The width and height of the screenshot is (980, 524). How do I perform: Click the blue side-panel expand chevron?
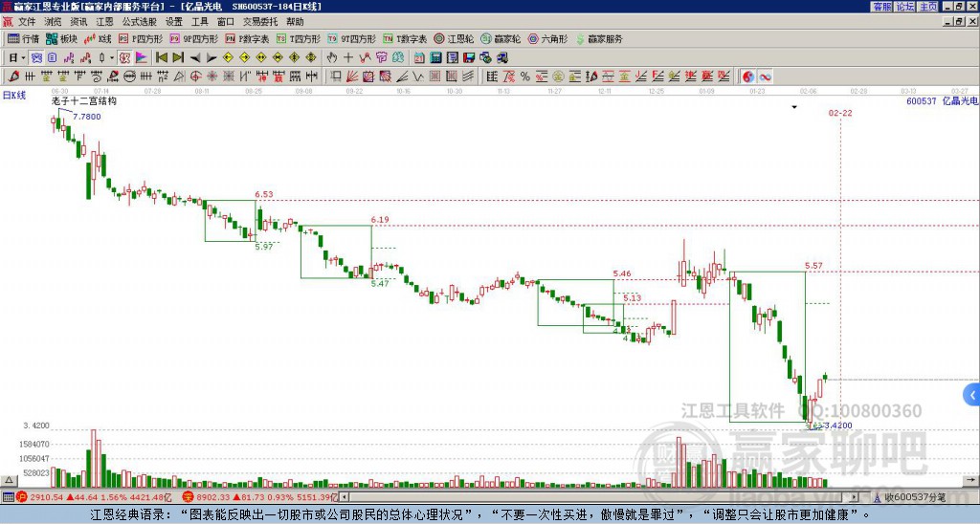tap(972, 395)
